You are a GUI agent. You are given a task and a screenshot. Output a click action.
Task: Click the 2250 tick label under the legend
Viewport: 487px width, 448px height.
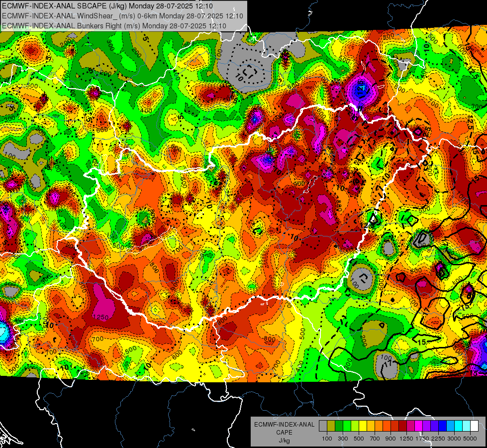pyautogui.click(x=438, y=439)
